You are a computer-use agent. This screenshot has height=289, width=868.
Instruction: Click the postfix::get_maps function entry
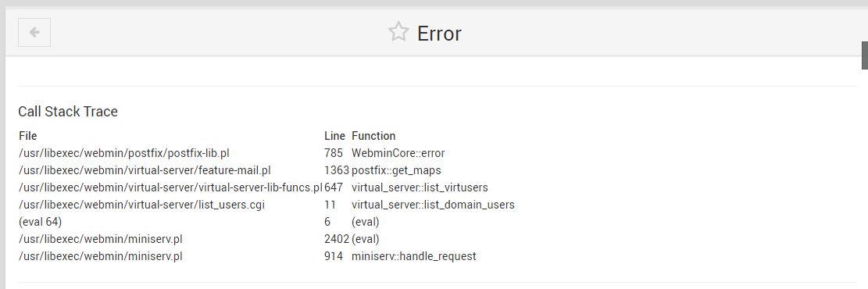tap(396, 170)
